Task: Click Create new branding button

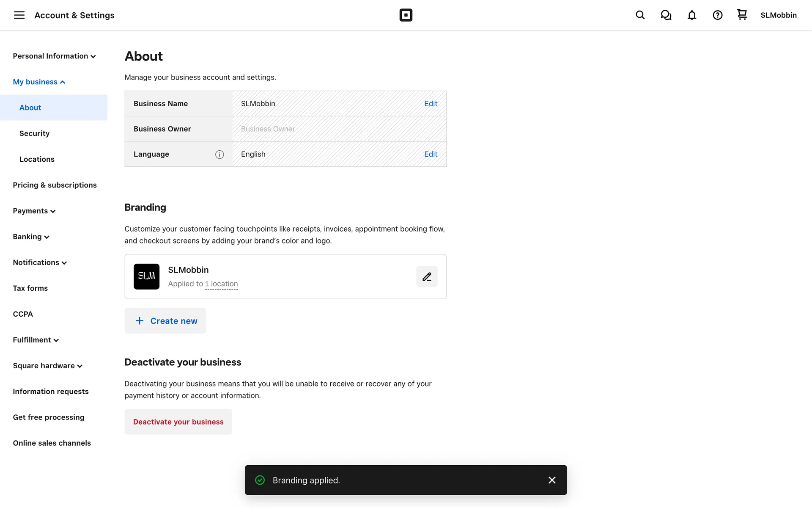Action: (x=165, y=321)
